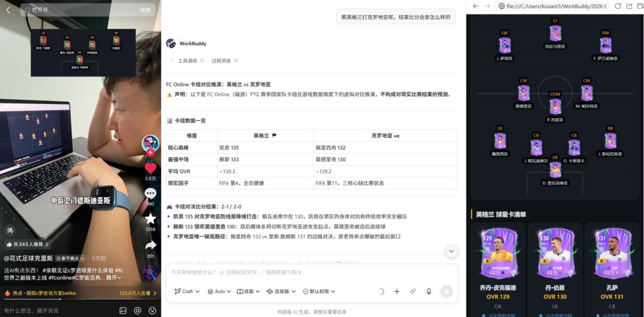Screen dimensions: 644x317
Task: Open the 共343人推荐 recommendation pill
Action: pyautogui.click(x=28, y=244)
